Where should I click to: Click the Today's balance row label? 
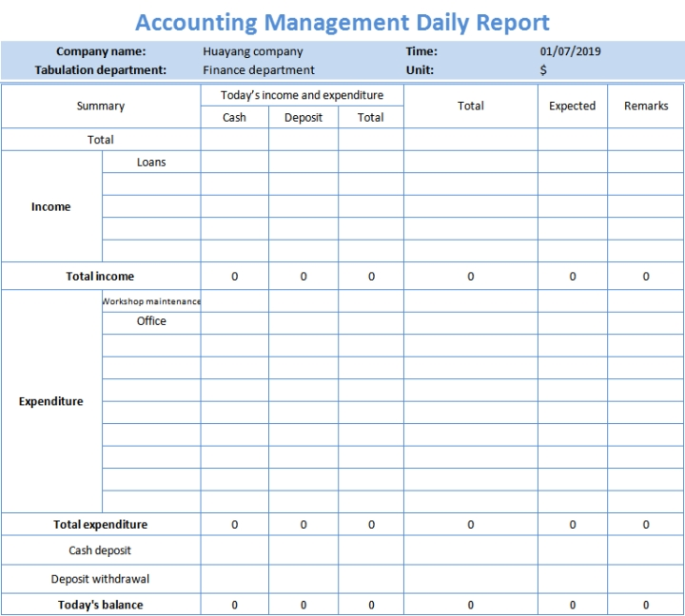click(x=101, y=605)
